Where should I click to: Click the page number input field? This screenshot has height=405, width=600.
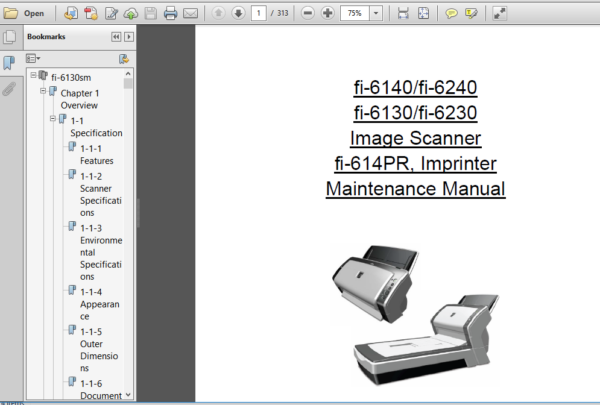[259, 13]
